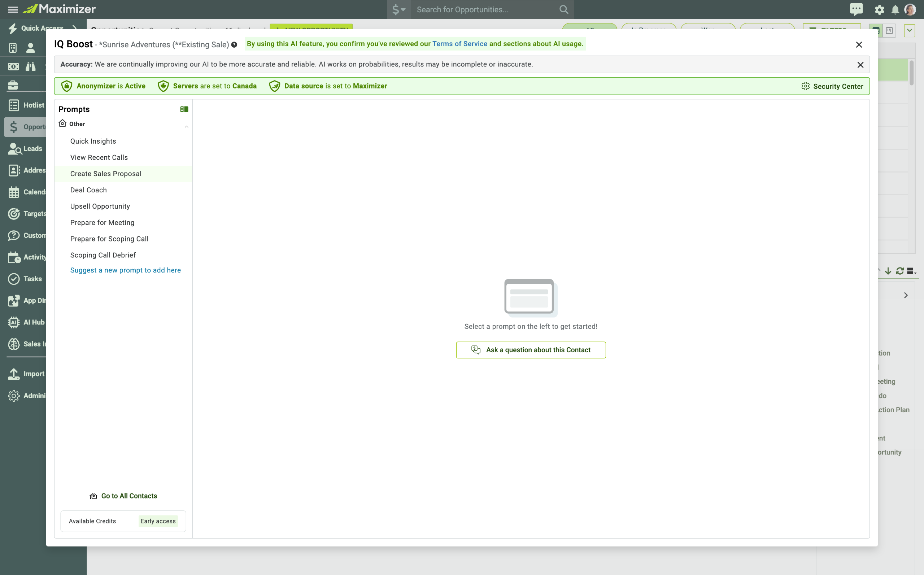This screenshot has height=575, width=924.
Task: Open the settings gear in top bar
Action: coord(879,10)
